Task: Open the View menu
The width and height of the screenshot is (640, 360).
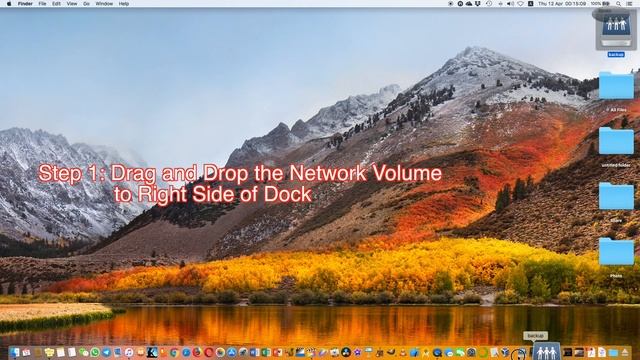Action: tap(72, 4)
